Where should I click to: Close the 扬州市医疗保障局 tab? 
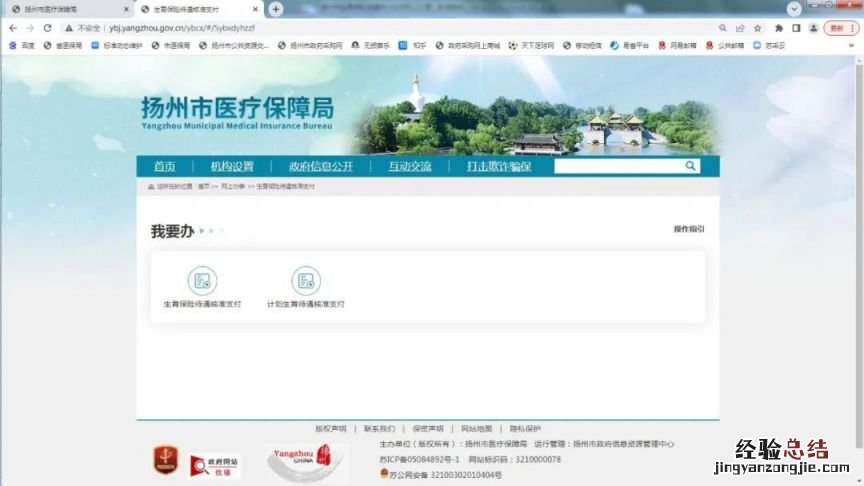(126, 9)
